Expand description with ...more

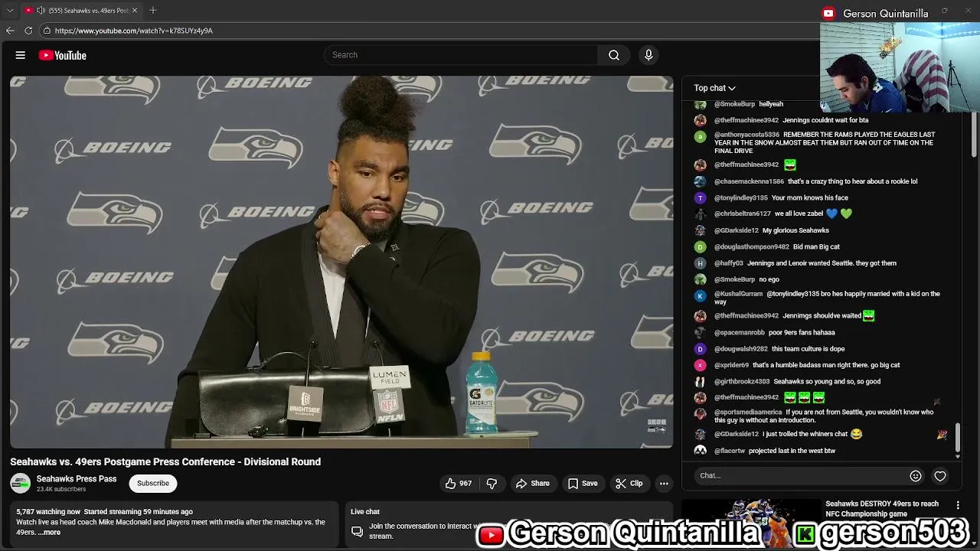49,533
